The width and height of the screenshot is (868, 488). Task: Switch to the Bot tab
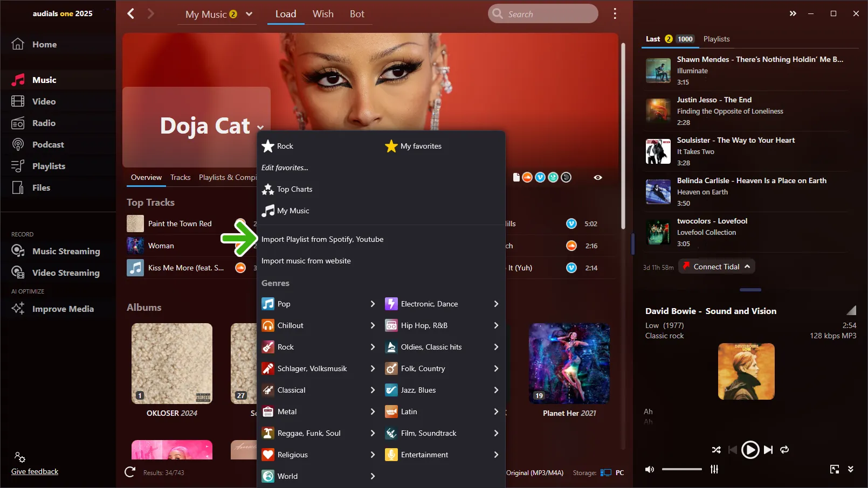pyautogui.click(x=357, y=14)
